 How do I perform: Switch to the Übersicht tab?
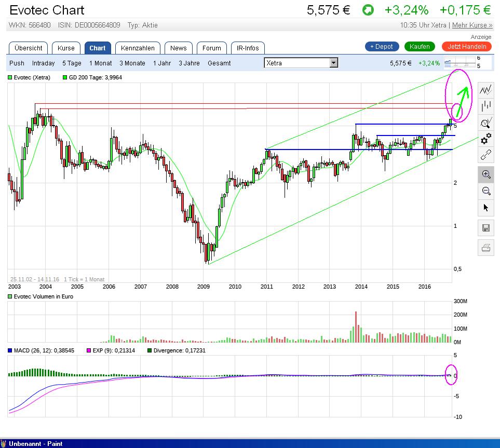pos(28,48)
